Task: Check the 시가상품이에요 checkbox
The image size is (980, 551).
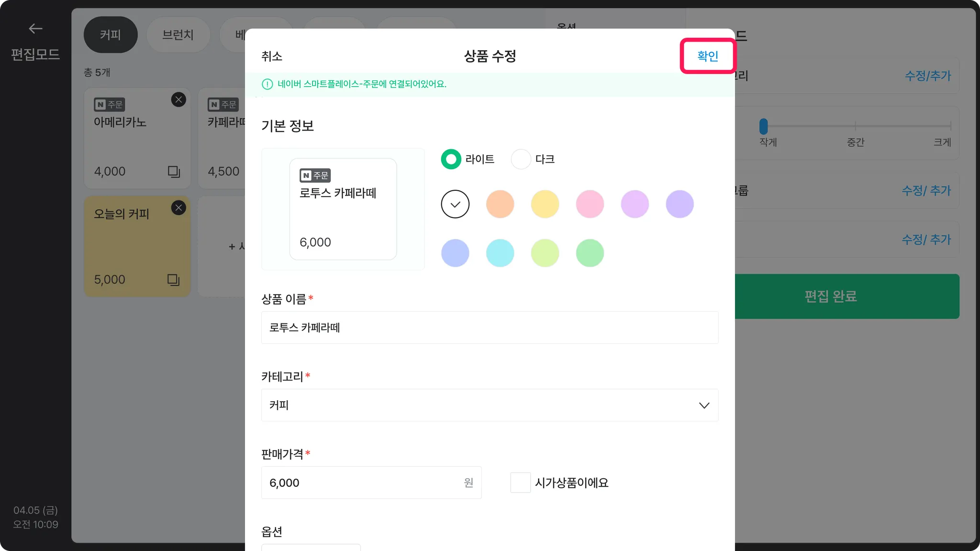Action: [x=520, y=483]
